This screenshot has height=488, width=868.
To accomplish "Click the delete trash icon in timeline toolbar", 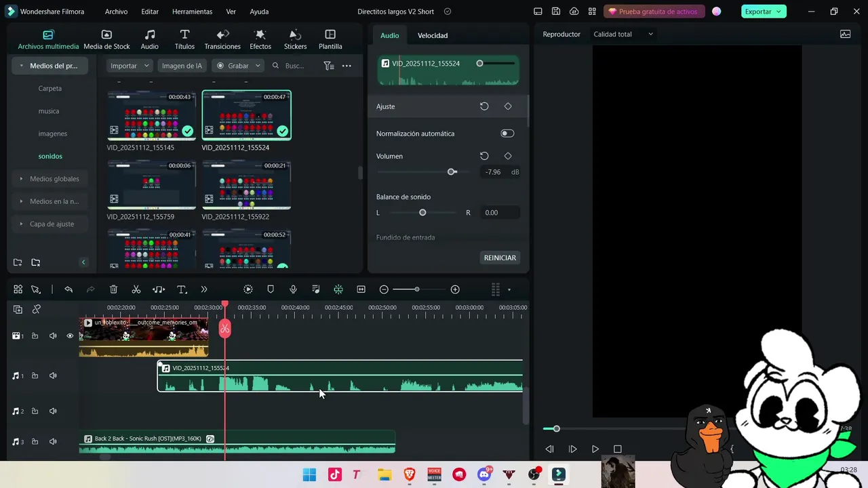I will pos(113,289).
